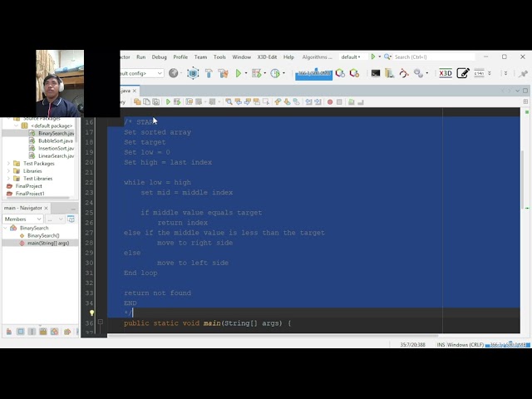Open the Run menu

pos(140,57)
